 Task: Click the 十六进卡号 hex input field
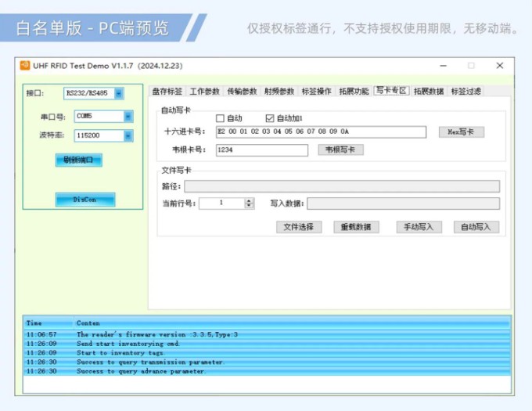click(321, 132)
